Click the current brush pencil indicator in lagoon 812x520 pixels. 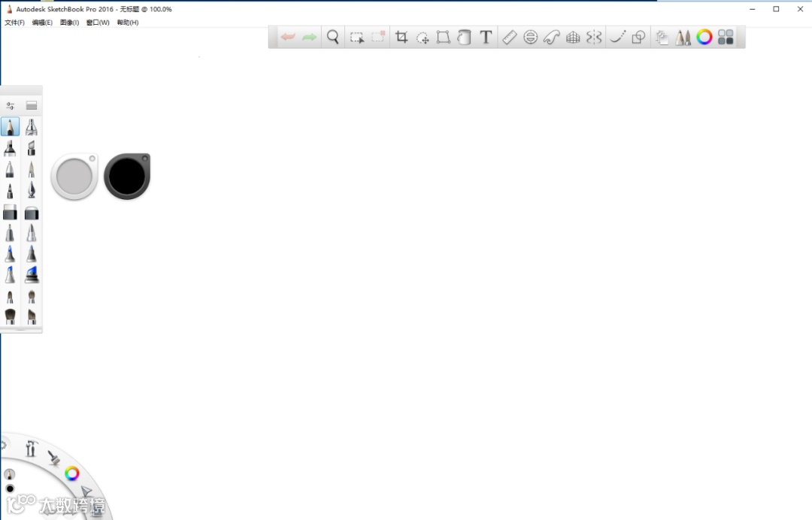9,474
